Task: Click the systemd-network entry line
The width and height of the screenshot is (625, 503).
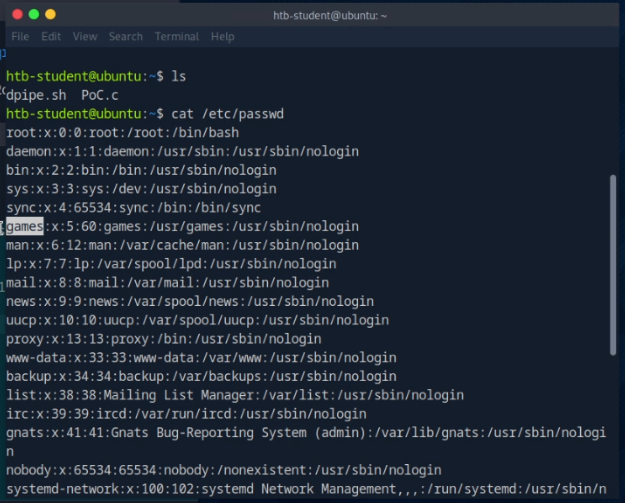Action: [x=300, y=488]
